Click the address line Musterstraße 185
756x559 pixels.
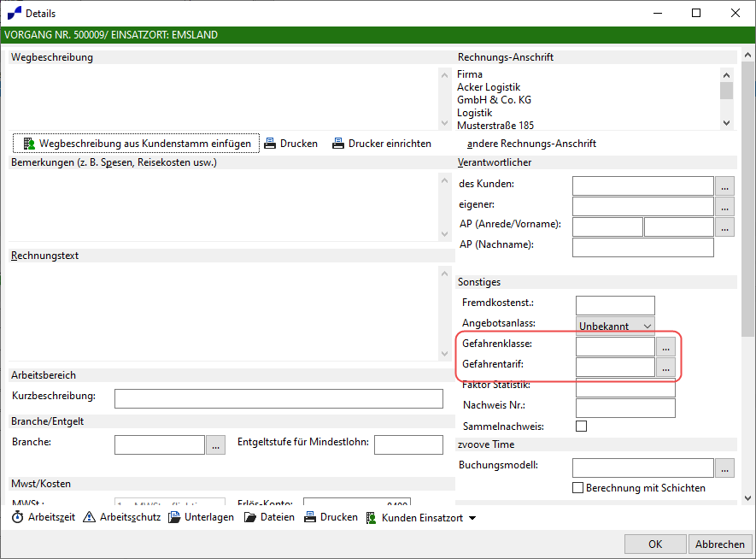[x=495, y=126]
